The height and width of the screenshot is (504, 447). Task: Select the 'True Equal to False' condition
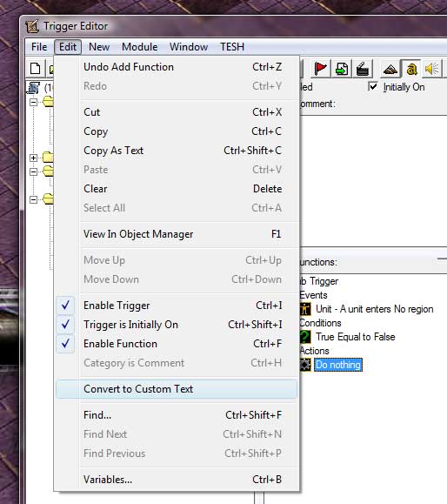click(x=355, y=337)
